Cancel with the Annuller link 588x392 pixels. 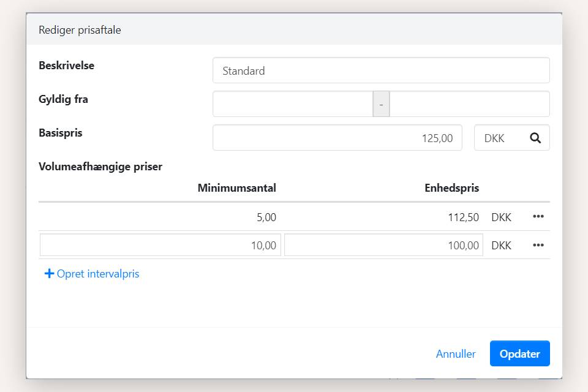point(455,353)
